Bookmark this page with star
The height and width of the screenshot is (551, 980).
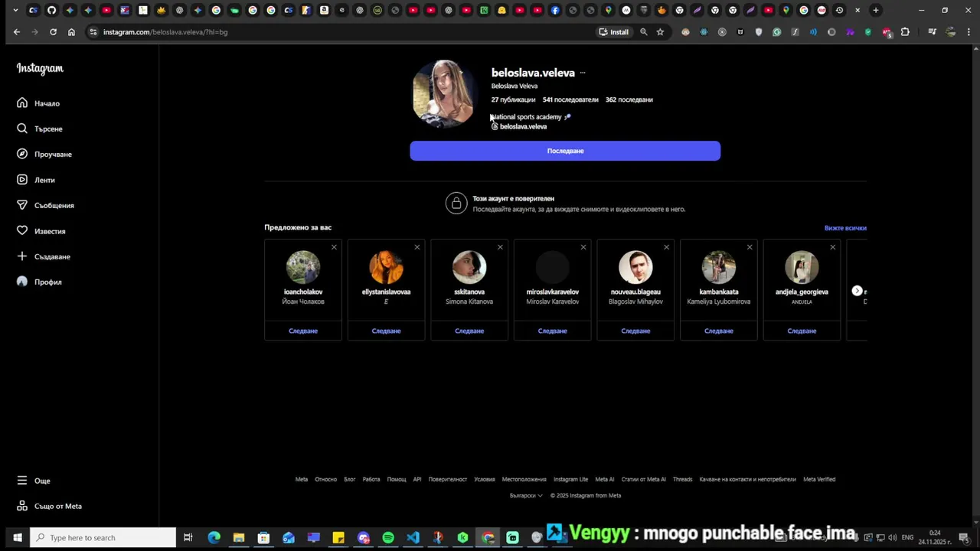(660, 32)
